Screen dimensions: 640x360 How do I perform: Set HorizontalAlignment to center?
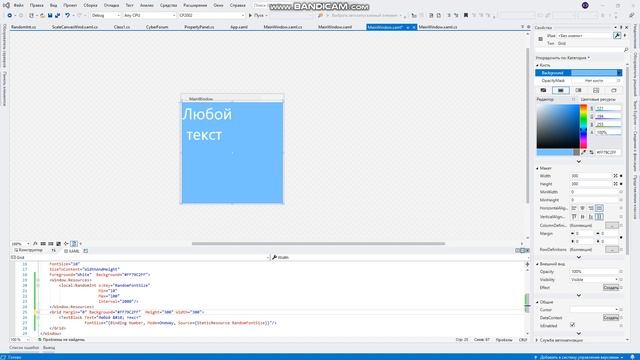point(582,208)
